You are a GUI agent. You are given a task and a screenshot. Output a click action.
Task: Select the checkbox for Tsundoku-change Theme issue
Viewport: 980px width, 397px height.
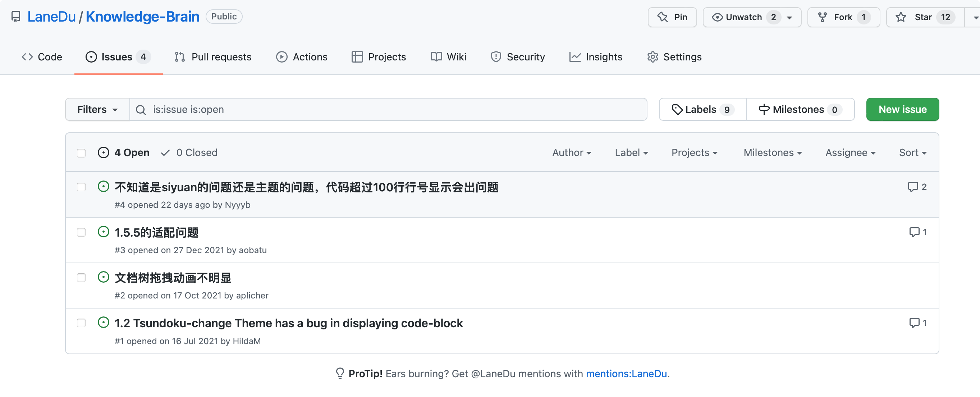tap(81, 323)
